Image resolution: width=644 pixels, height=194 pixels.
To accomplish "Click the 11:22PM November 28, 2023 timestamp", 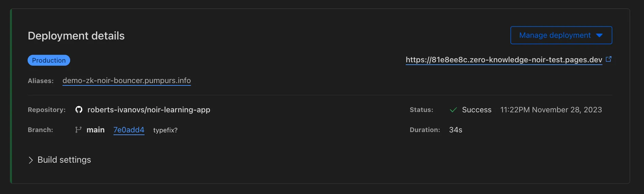I will pyautogui.click(x=551, y=110).
